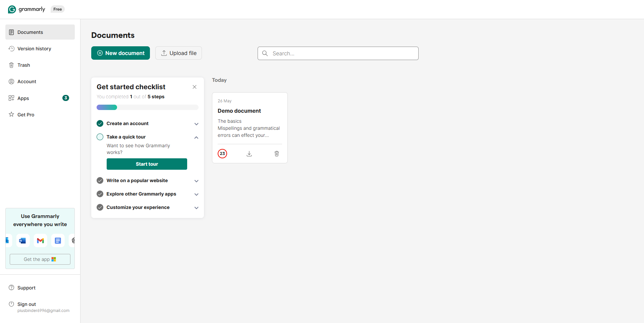Click the Get the app button
Image resolution: width=644 pixels, height=323 pixels.
pos(40,259)
